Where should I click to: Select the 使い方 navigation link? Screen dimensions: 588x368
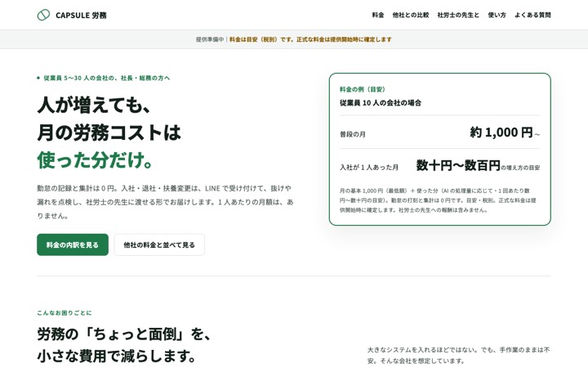tap(497, 15)
